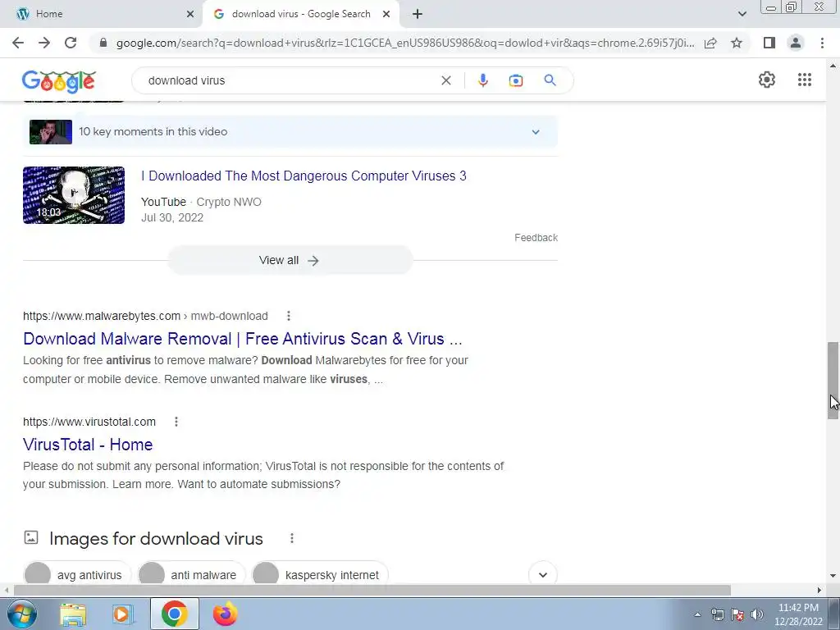Viewport: 840px width, 630px height.
Task: Click the address bar URL
Action: pos(405,43)
